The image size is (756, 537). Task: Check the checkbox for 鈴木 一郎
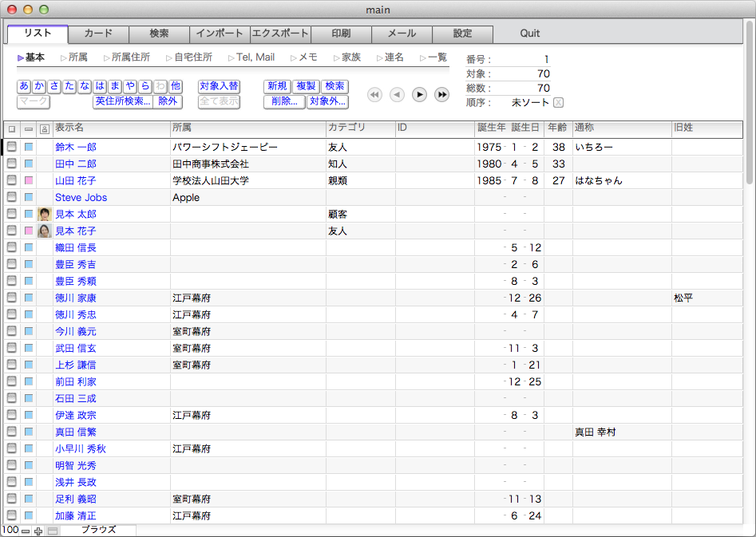(x=12, y=148)
